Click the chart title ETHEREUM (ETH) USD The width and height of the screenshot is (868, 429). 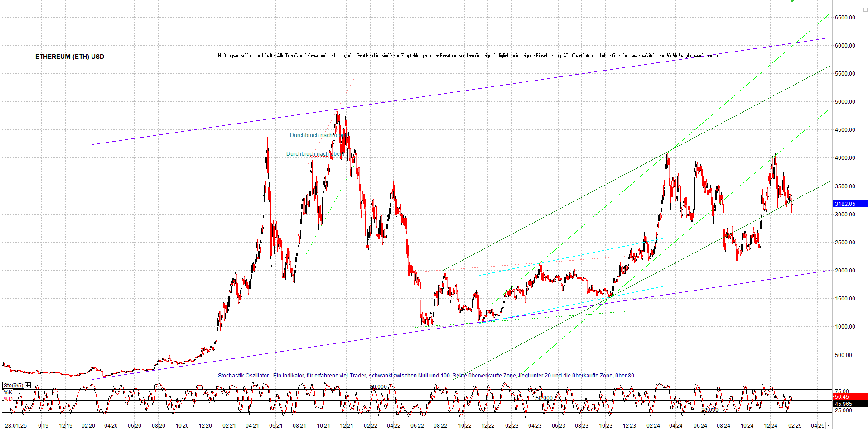point(69,57)
